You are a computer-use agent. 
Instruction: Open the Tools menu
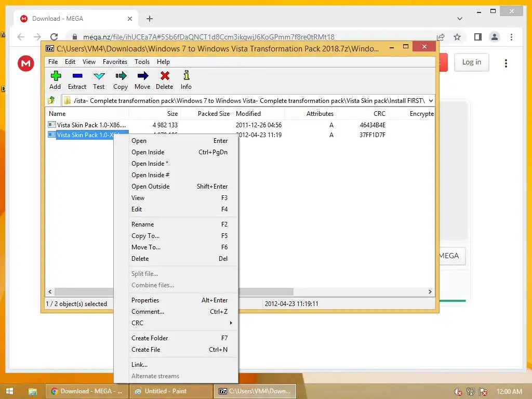pos(142,62)
